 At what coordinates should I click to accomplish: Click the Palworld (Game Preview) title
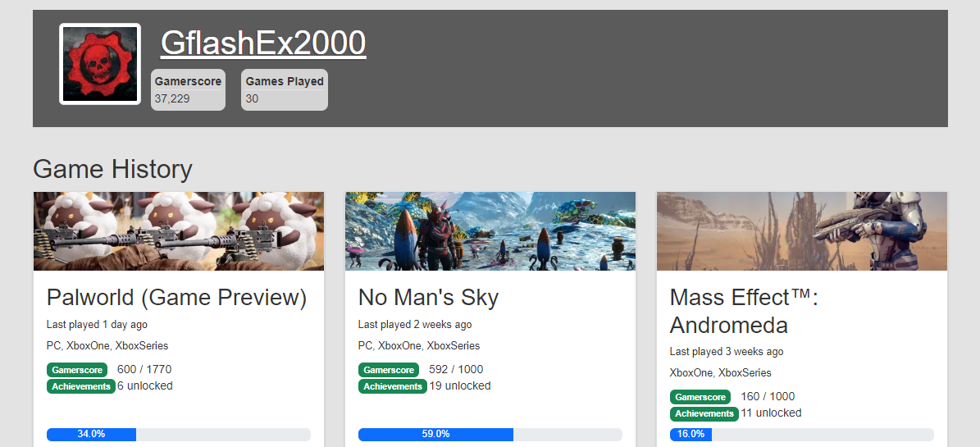click(177, 299)
